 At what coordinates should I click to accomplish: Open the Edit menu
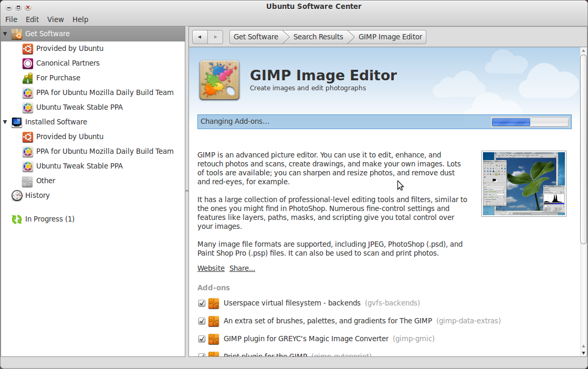click(x=32, y=19)
